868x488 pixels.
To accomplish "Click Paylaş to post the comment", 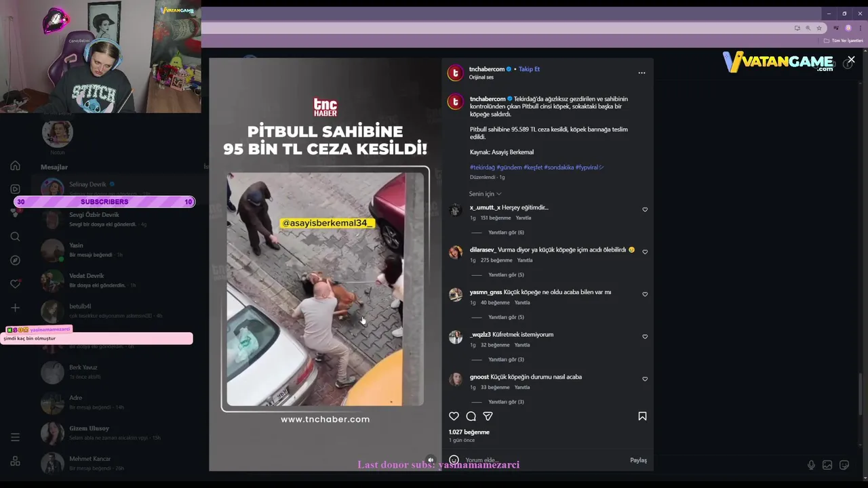I will tap(638, 460).
